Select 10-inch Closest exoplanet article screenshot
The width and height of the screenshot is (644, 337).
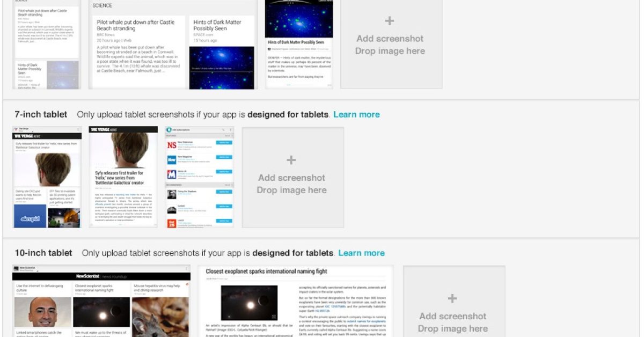click(x=296, y=301)
